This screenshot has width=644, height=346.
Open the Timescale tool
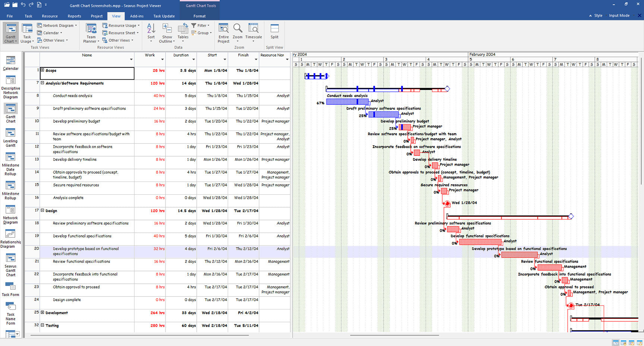click(x=253, y=32)
